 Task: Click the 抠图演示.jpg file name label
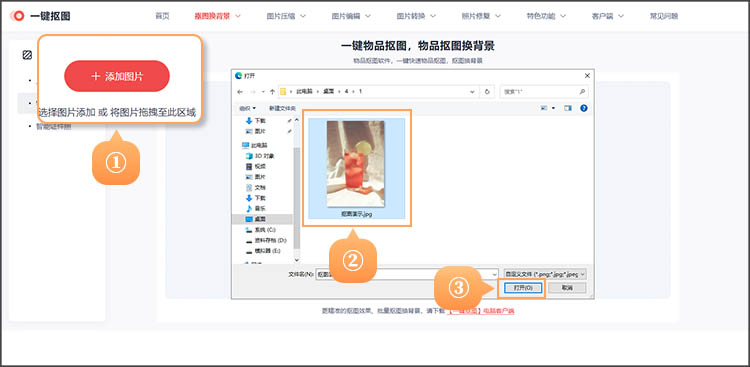(x=356, y=214)
